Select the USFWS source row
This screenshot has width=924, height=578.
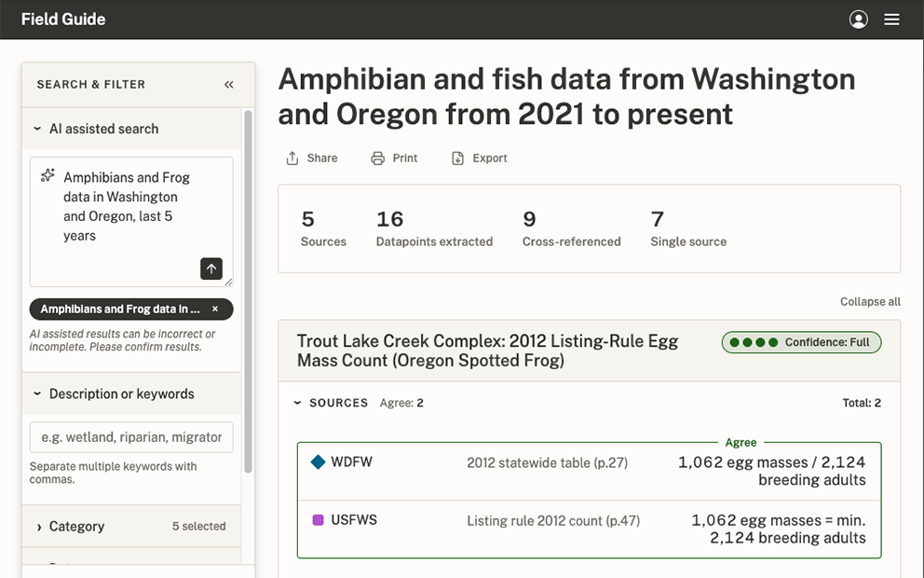click(590, 529)
